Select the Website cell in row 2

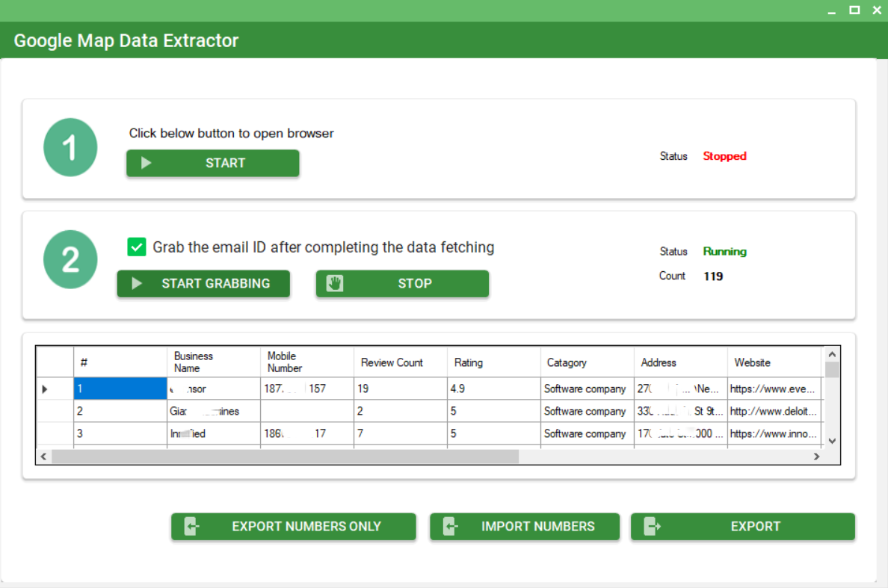point(774,412)
